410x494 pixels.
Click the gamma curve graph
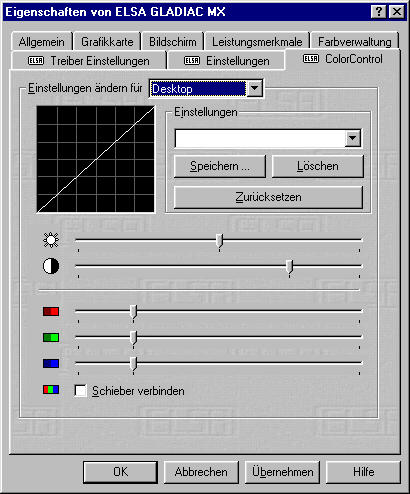pos(96,159)
